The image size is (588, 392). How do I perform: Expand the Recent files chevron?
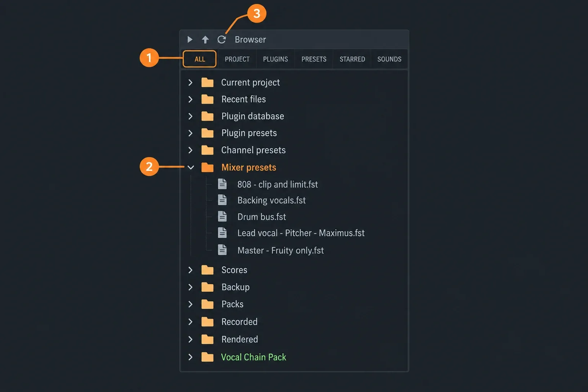point(190,99)
